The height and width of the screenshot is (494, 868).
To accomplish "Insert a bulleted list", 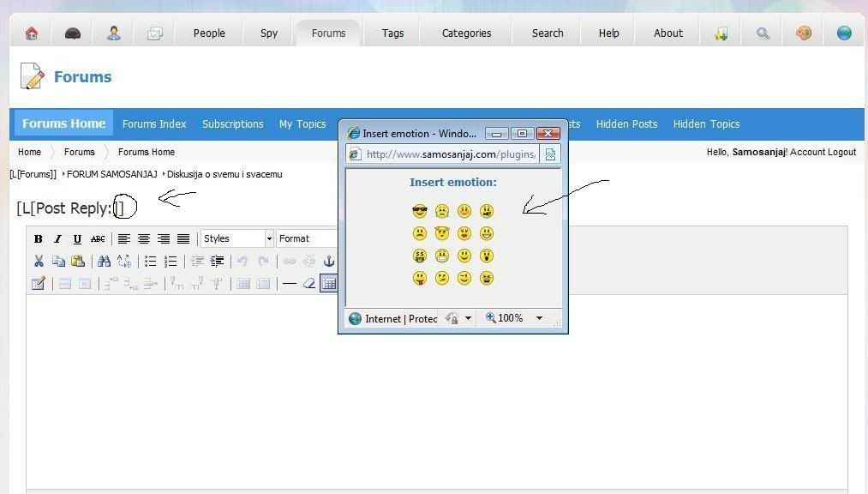I will [151, 262].
